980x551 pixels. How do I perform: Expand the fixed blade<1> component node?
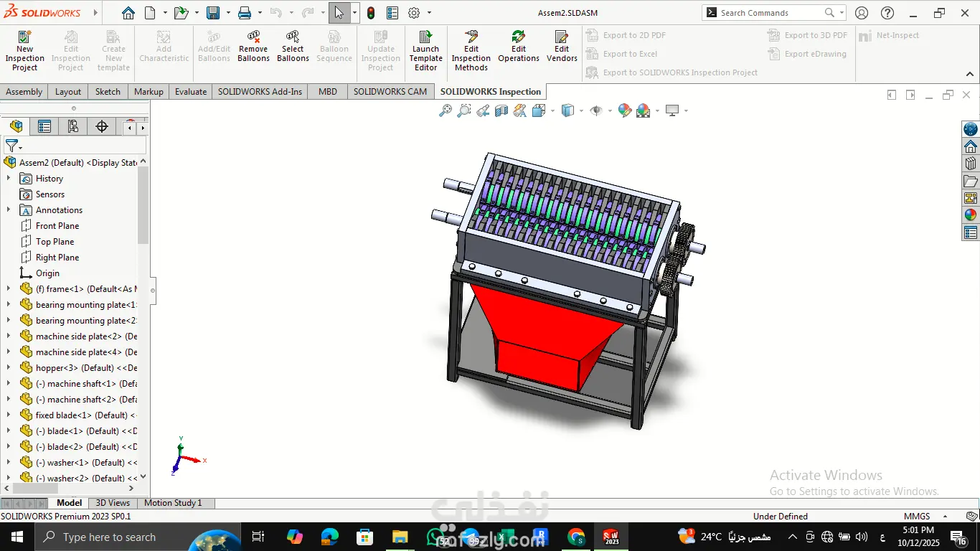click(9, 415)
